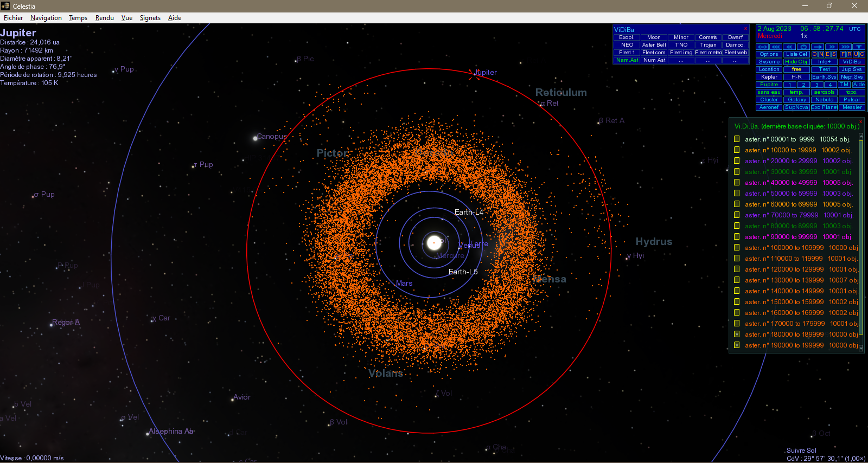868x463 pixels.
Task: Click the Comets button
Action: pos(708,37)
